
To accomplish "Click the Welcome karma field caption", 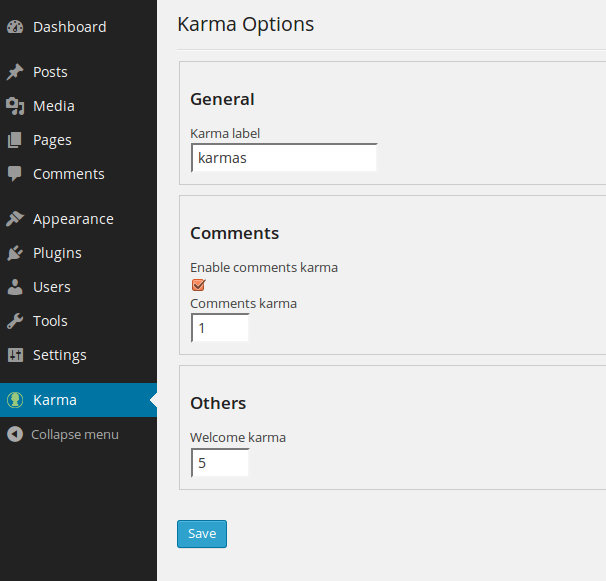I will (238, 438).
